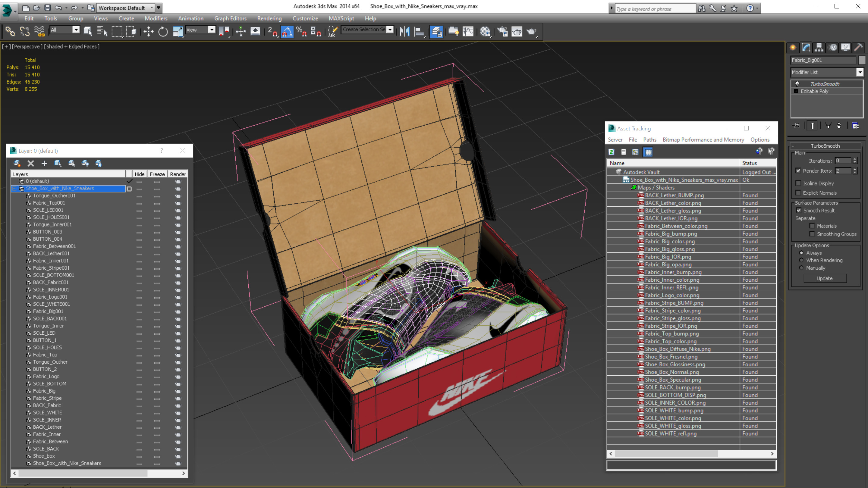
Task: Click the Freeze column header in Layers
Action: tap(157, 174)
